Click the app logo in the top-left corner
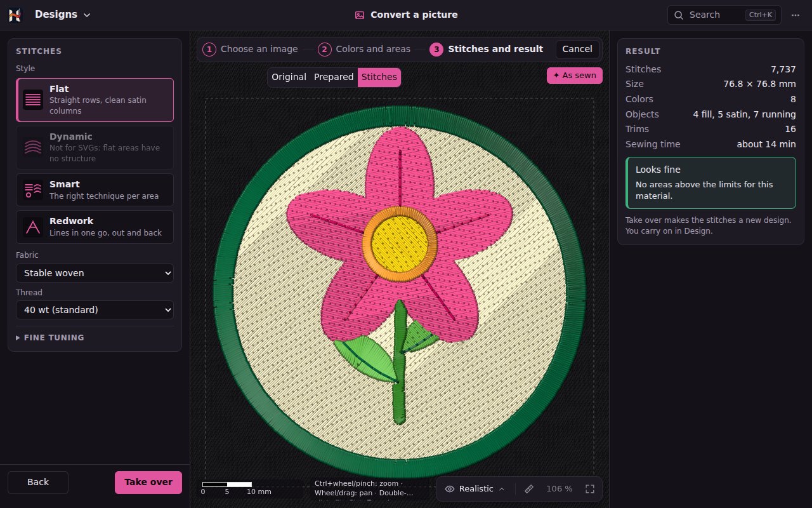812x508 pixels. tap(15, 15)
